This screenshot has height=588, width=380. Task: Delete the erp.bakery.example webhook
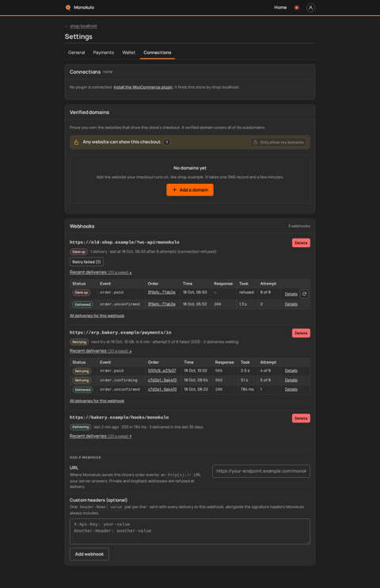pyautogui.click(x=301, y=333)
